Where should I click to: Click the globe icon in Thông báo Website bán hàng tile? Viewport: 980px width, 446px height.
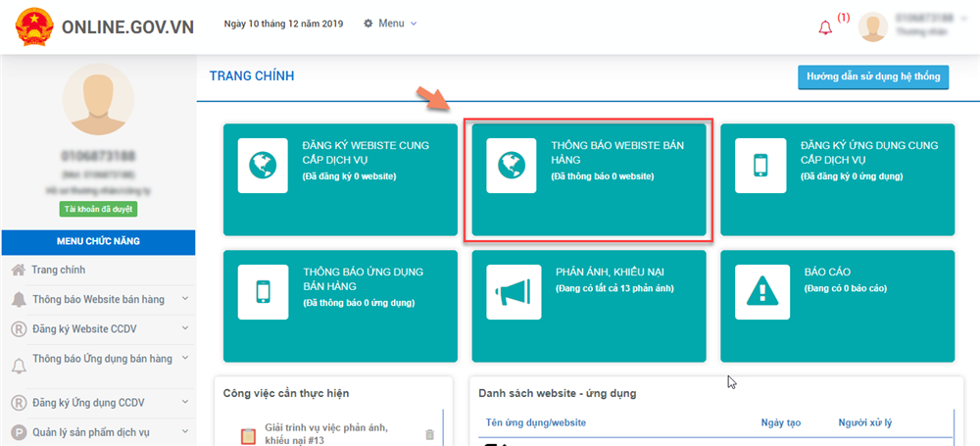pos(511,166)
